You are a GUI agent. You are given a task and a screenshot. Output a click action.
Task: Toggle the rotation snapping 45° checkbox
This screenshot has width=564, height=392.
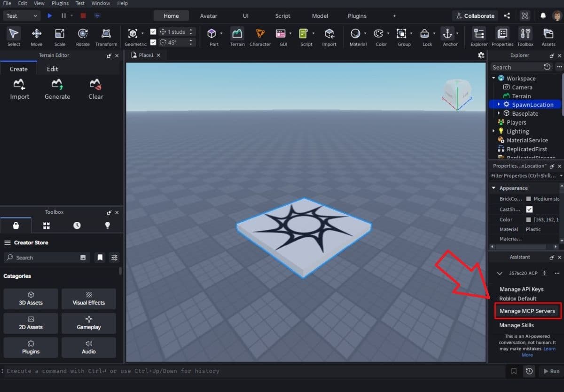pyautogui.click(x=153, y=42)
